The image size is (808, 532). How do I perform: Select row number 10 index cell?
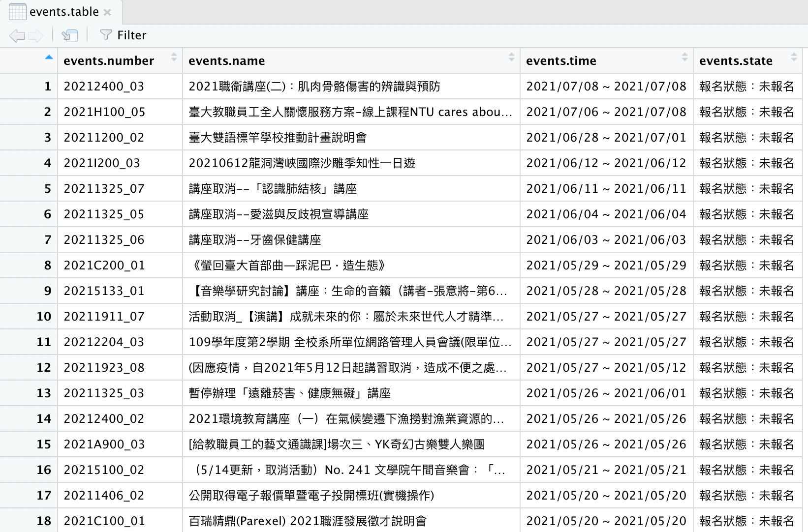[44, 317]
